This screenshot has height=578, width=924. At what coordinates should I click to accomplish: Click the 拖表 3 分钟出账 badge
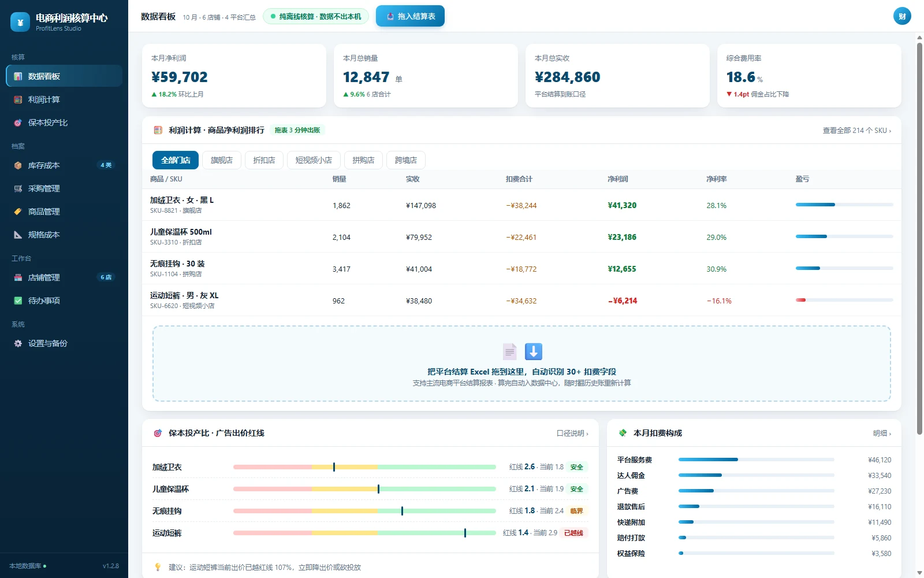tap(297, 131)
